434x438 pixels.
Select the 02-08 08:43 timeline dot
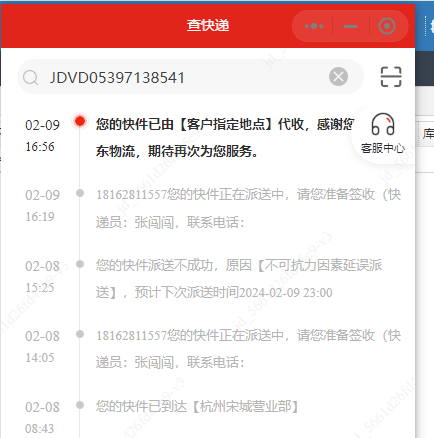tap(80, 405)
